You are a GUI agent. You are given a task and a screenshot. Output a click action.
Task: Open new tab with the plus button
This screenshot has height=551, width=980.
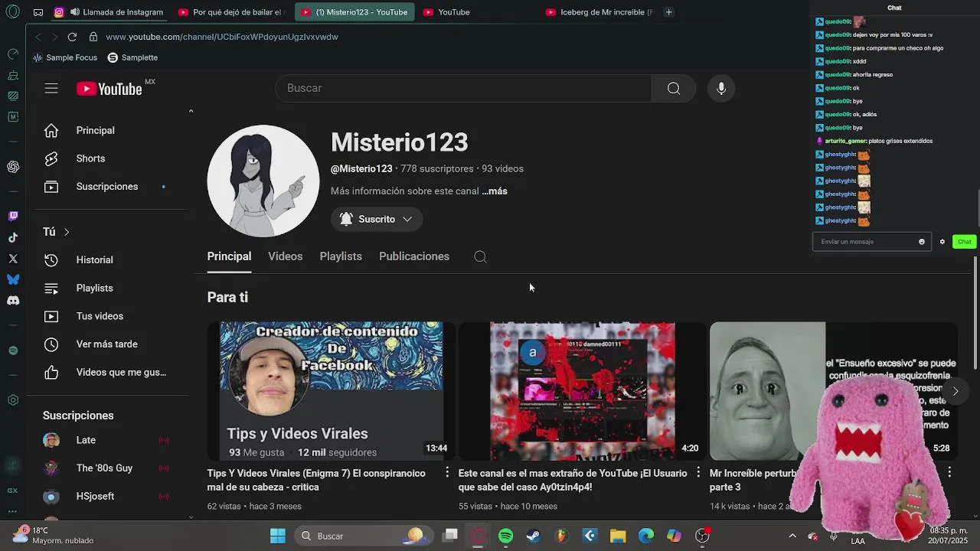[x=668, y=12]
